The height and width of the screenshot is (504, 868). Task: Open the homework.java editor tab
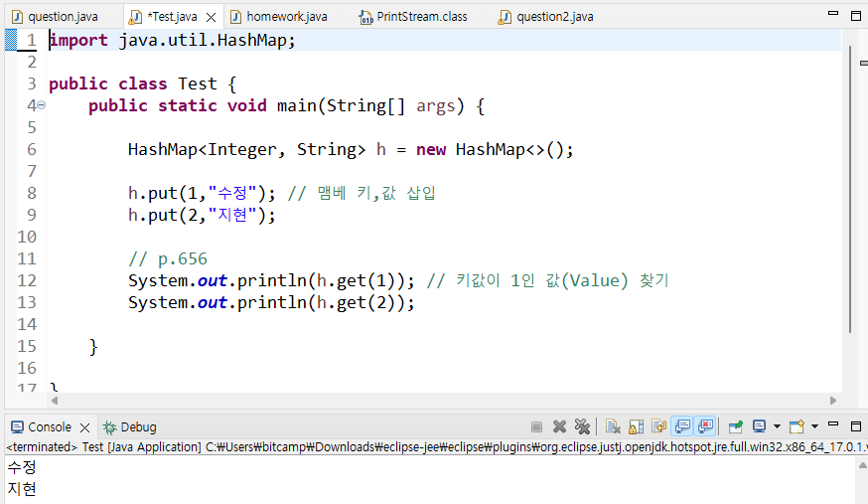[279, 17]
